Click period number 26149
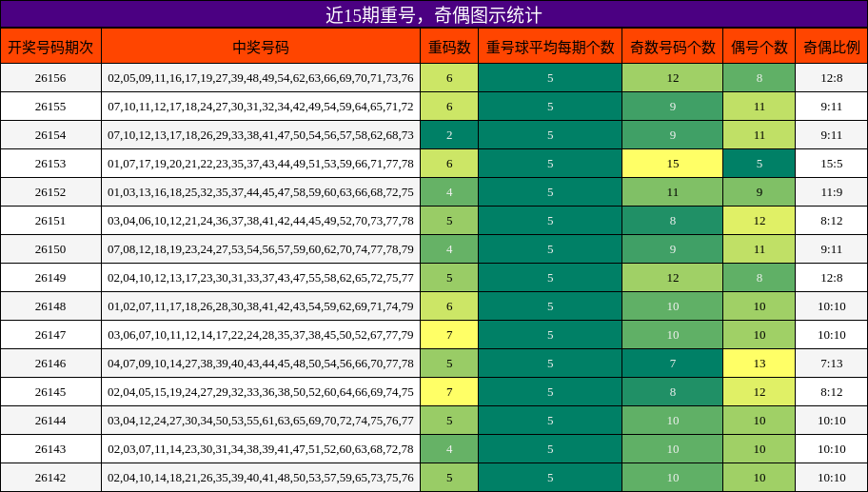This screenshot has height=492, width=868. [50, 278]
